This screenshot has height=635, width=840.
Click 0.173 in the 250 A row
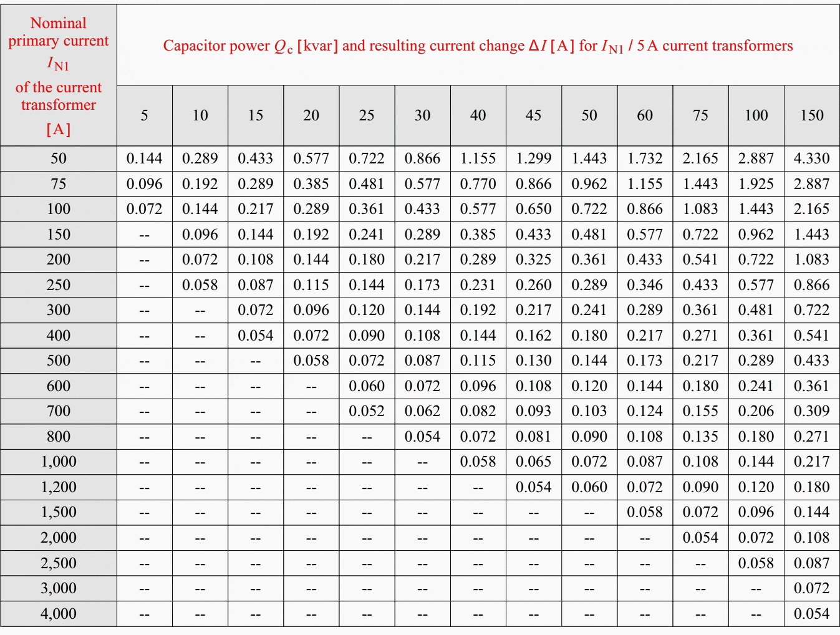tap(422, 285)
